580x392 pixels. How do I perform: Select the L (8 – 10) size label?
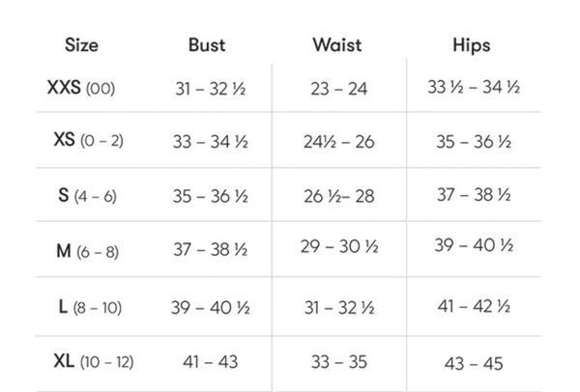87,308
